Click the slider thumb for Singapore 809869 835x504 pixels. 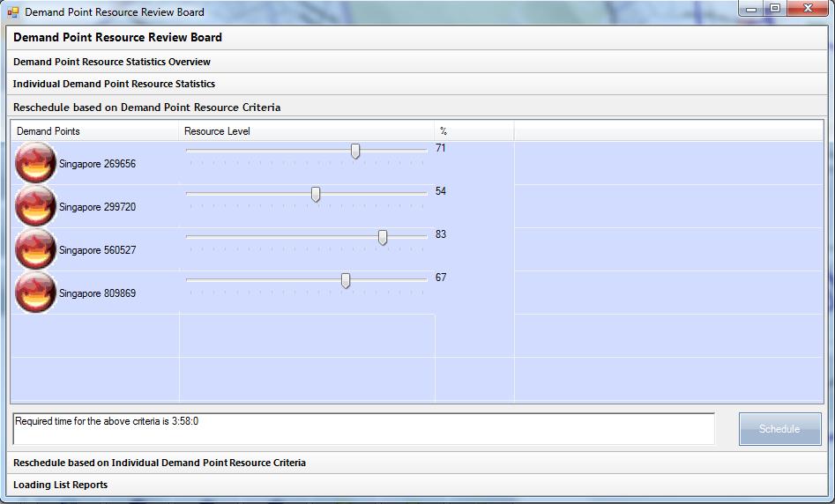tap(346, 280)
